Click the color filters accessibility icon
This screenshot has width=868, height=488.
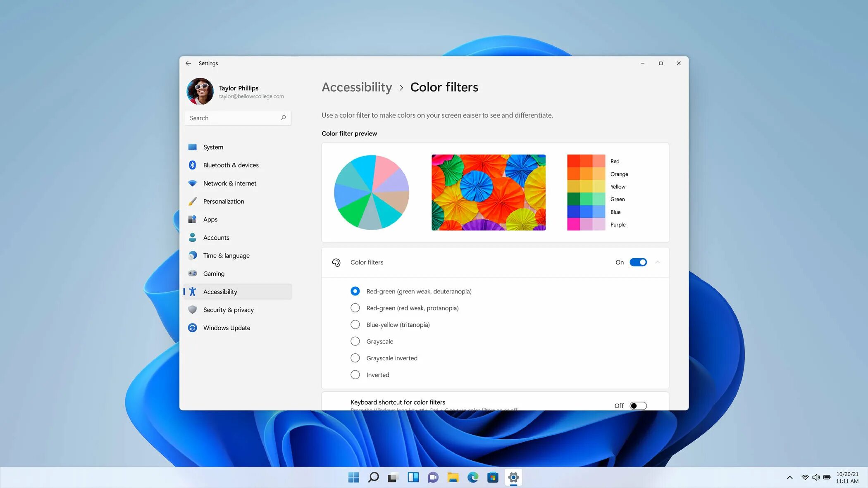point(336,262)
